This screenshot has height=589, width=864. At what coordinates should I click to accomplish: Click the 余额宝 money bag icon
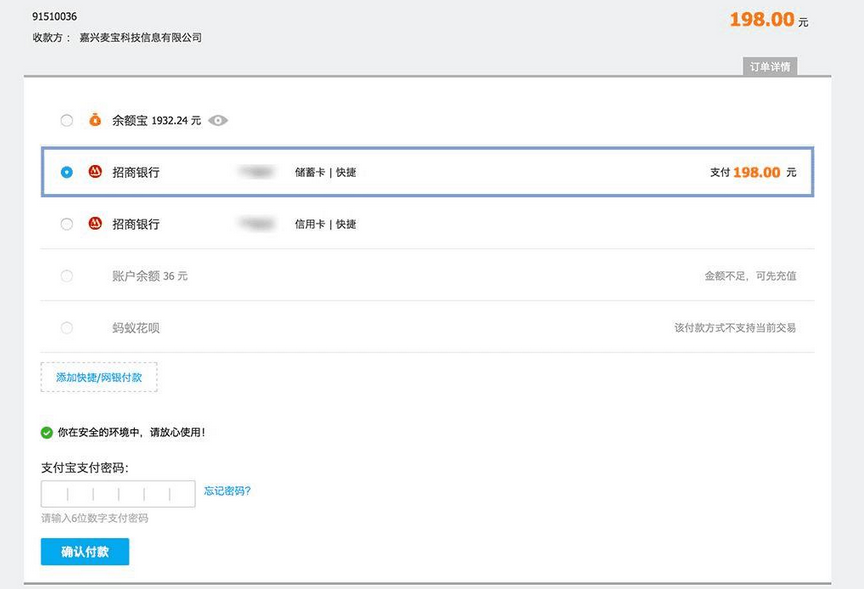[95, 120]
